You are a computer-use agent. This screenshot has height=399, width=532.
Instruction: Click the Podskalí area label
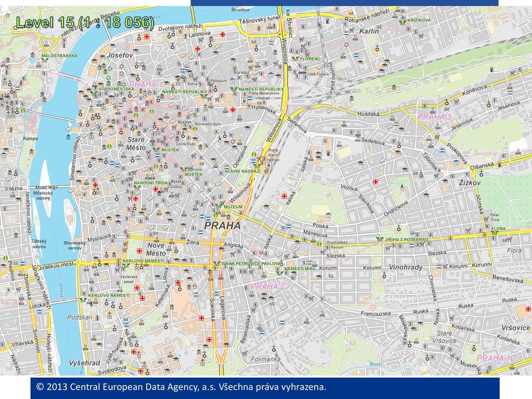coord(80,317)
